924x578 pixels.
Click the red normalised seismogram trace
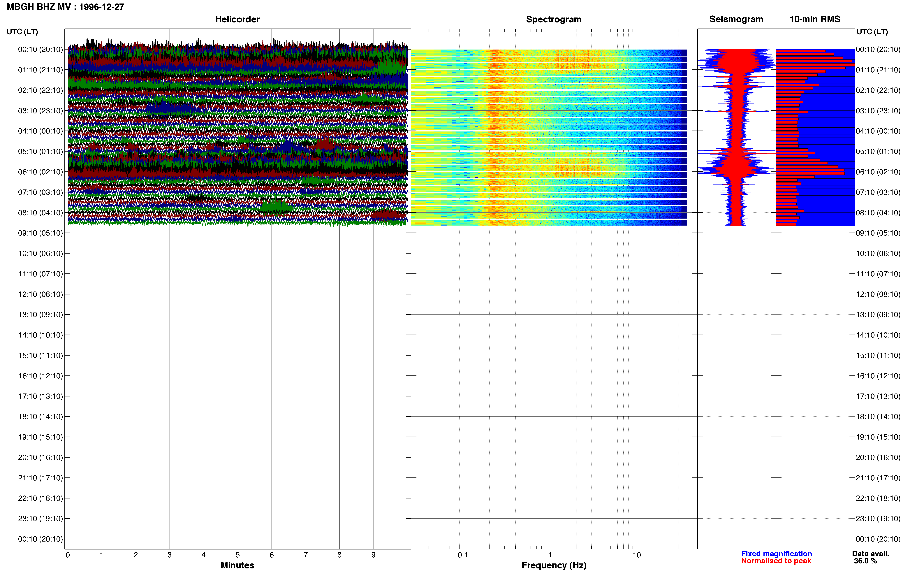coord(737,137)
